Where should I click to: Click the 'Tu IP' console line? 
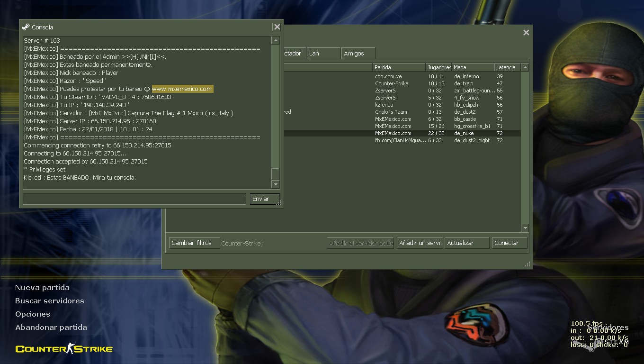[x=76, y=105]
